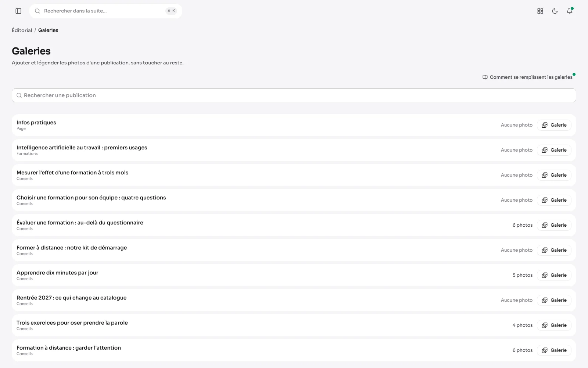Select 'Choisir une formation pour son équipe' title
Image resolution: width=588 pixels, height=368 pixels.
[91, 198]
